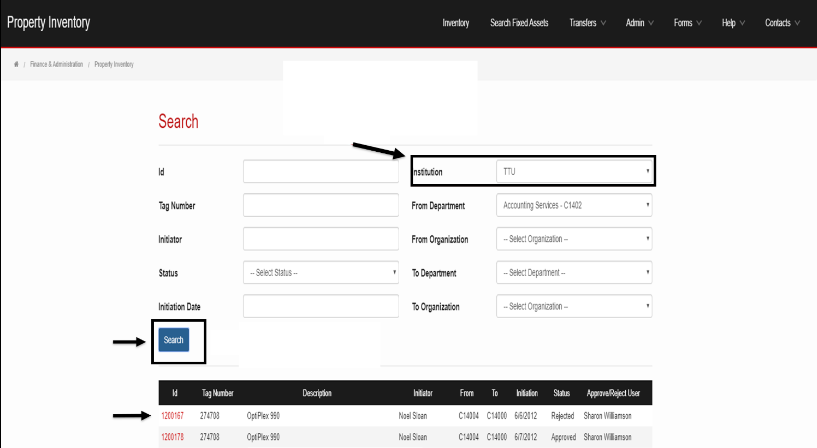Click the Approve/Reject User column header

click(x=613, y=393)
